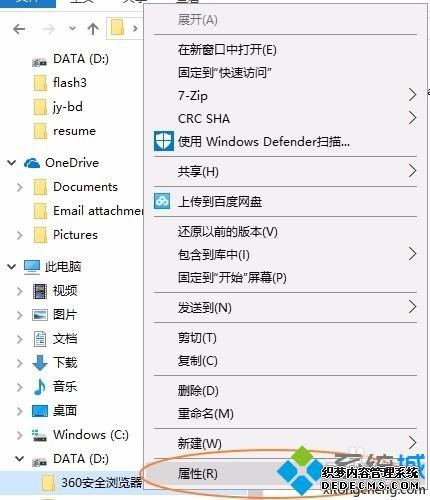430x500 pixels.
Task: Open the 下载 downloads folder icon
Action: click(x=40, y=363)
